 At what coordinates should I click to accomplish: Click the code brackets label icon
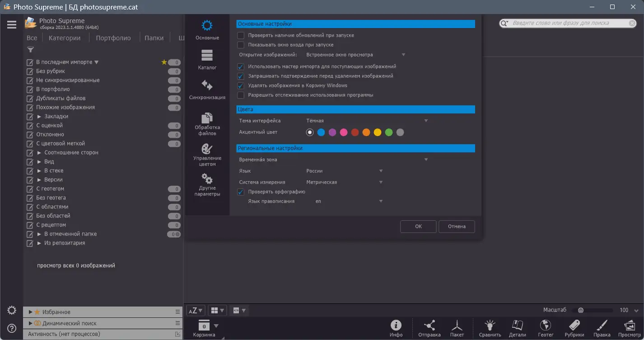coord(239,311)
